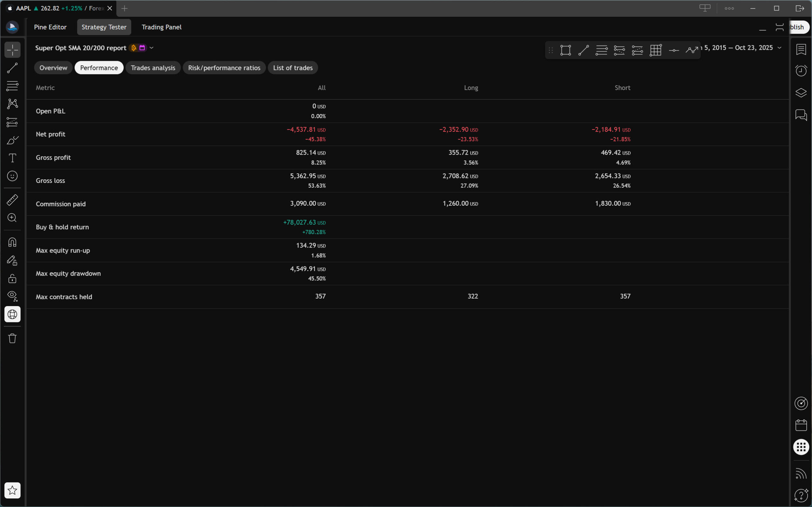Open the text annotation tool
812x507 pixels.
point(12,158)
